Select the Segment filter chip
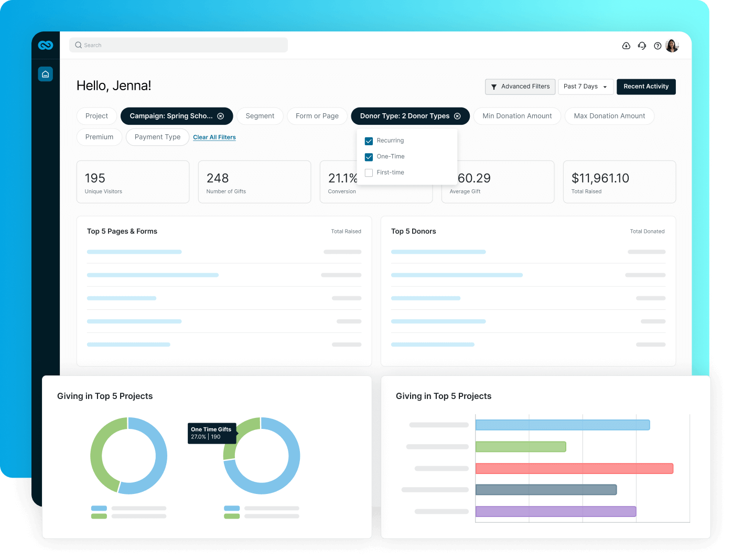The height and width of the screenshot is (560, 732). [260, 116]
